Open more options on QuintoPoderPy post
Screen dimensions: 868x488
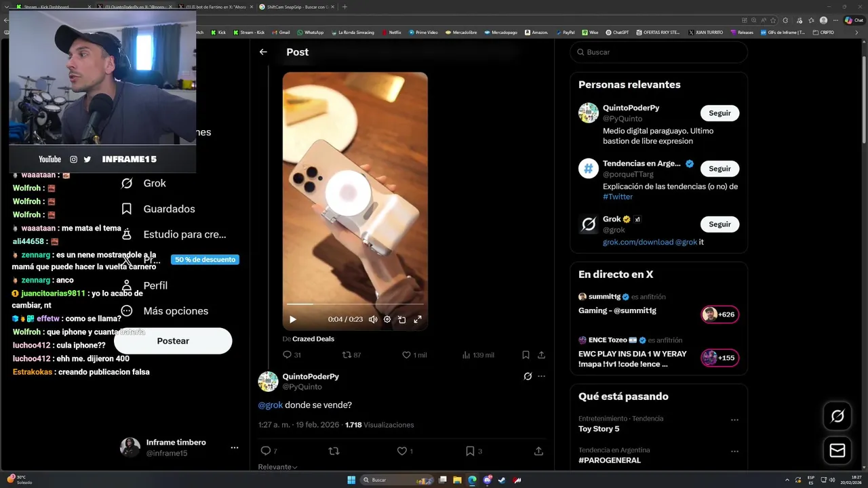coord(541,376)
